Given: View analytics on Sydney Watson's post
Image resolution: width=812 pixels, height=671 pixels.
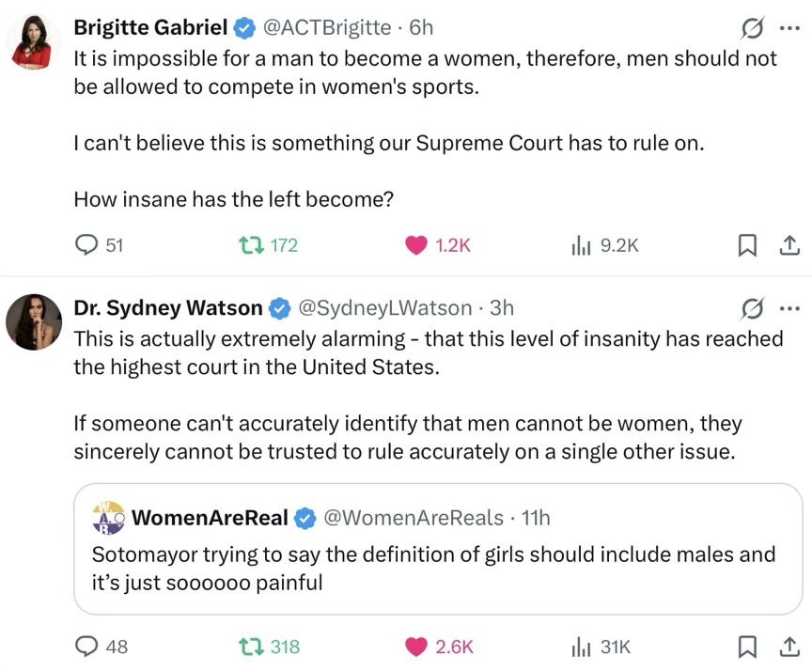Looking at the screenshot, I should tap(582, 647).
